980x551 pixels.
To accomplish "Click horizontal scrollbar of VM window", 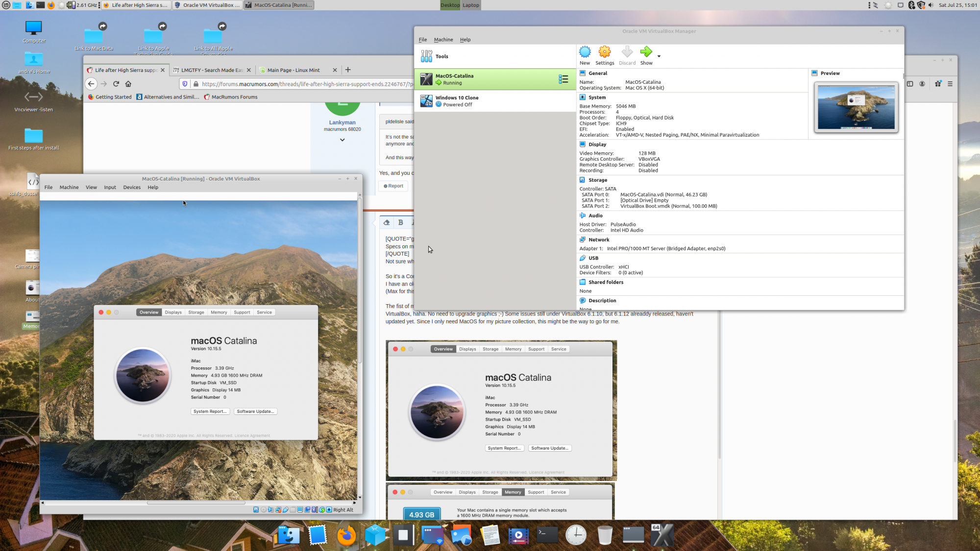I will (x=196, y=503).
